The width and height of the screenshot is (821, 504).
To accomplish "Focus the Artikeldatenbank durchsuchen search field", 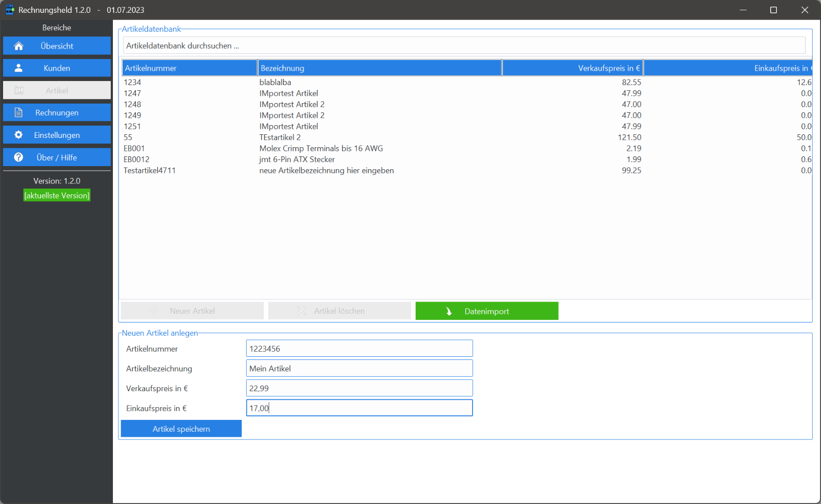I will click(x=464, y=46).
